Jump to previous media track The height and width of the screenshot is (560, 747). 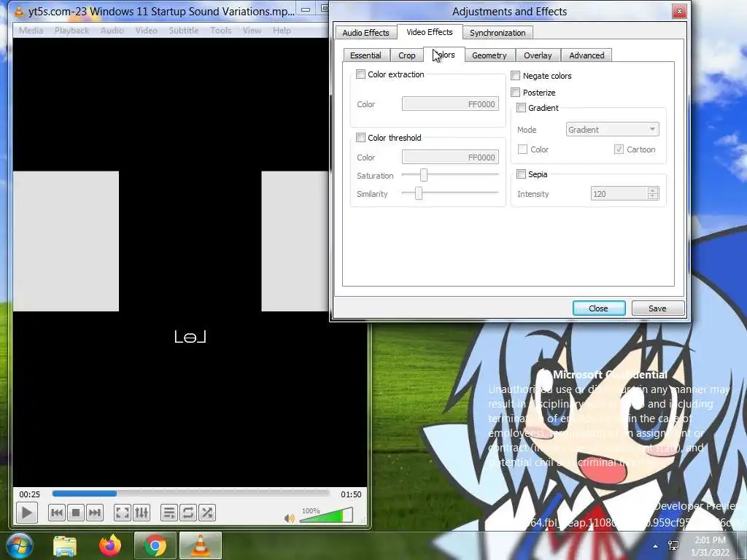point(57,513)
